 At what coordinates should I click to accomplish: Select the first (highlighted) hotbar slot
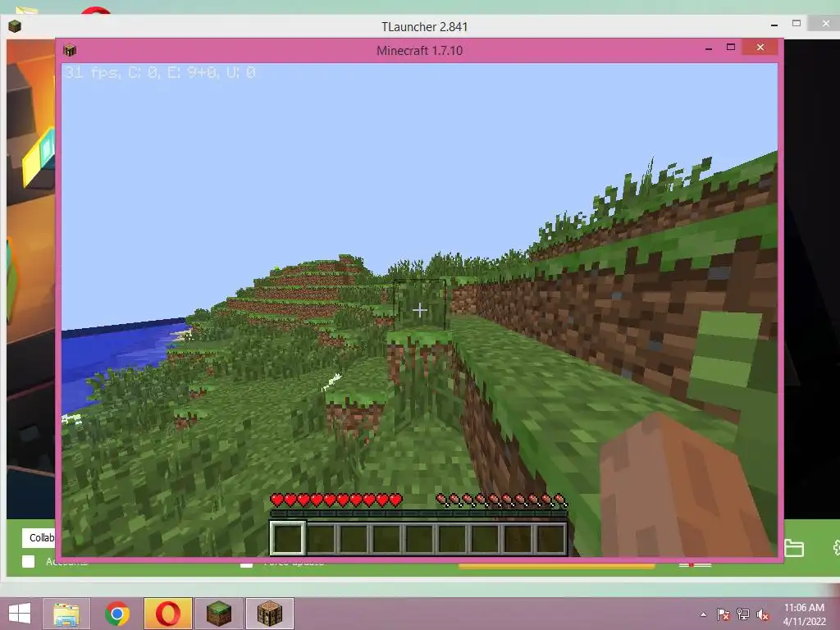pos(288,538)
